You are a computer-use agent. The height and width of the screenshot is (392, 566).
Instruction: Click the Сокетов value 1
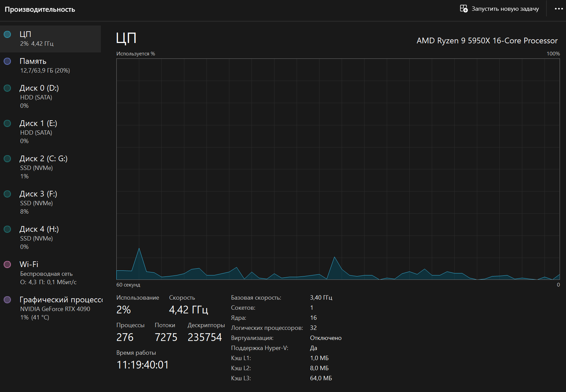tap(312, 308)
